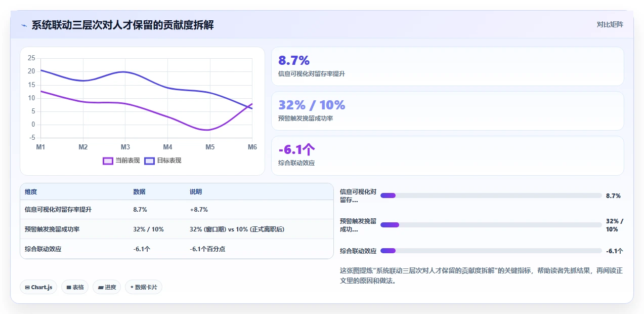Click the M3 axis label on chart
This screenshot has width=644, height=314.
[x=125, y=147]
